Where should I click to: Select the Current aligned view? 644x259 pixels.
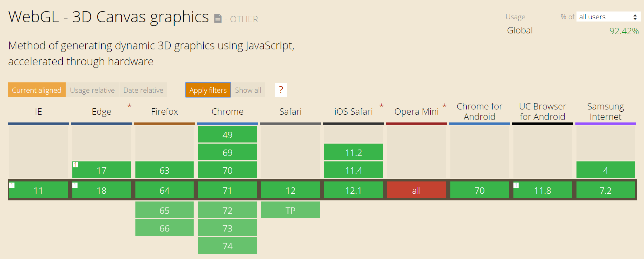pyautogui.click(x=37, y=90)
